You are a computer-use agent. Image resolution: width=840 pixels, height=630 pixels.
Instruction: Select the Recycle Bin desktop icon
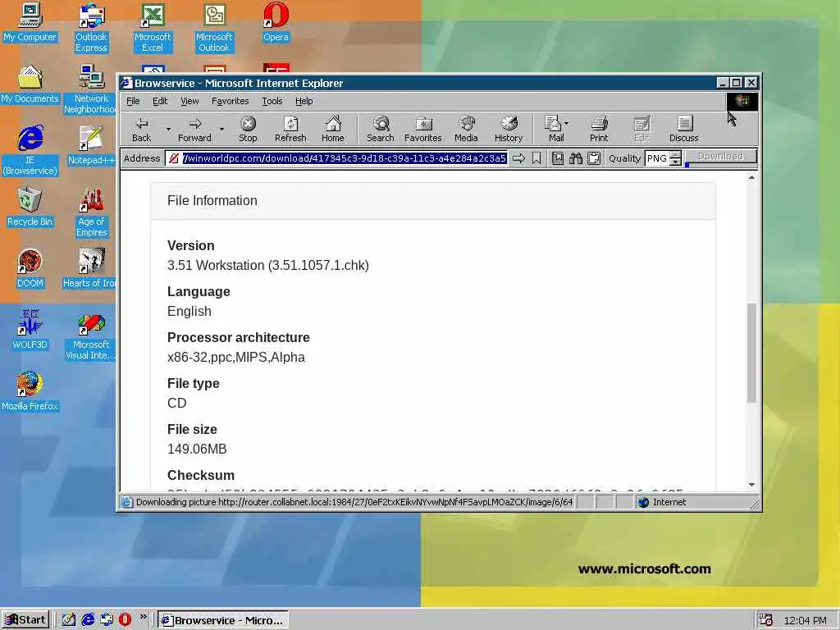point(30,208)
